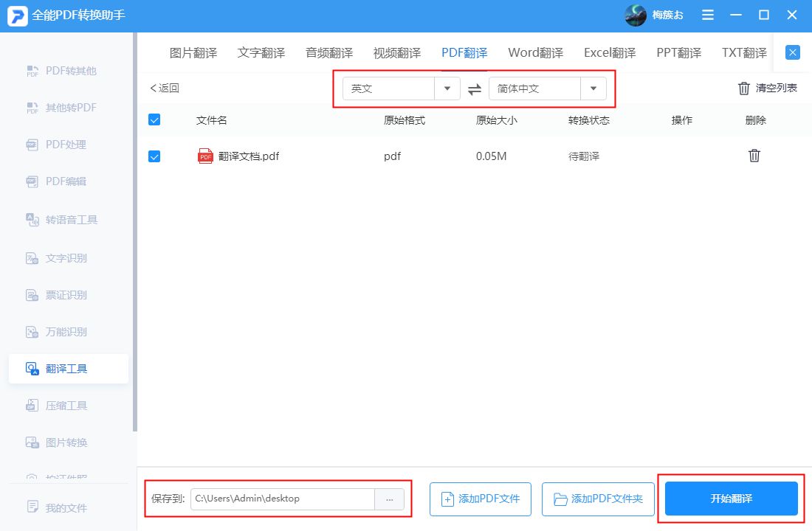The width and height of the screenshot is (812, 531).
Task: Switch to the PPT翻译 tab
Action: tap(679, 53)
